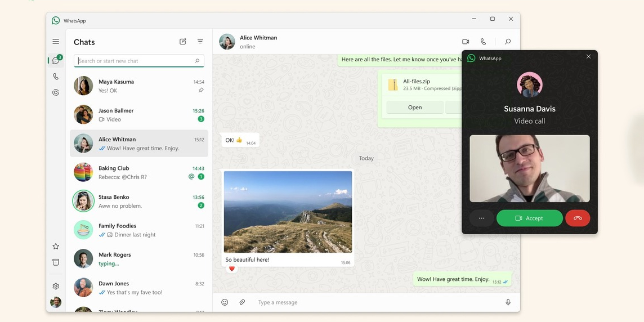Open more options in call popup

482,218
